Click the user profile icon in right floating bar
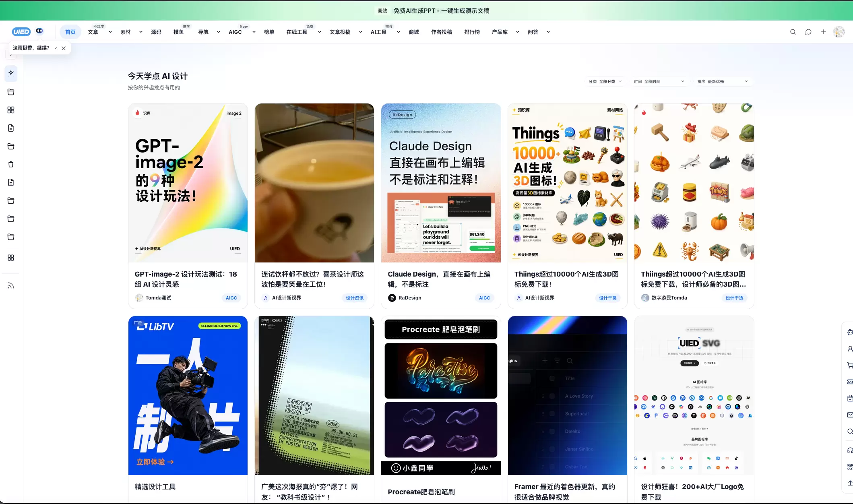The height and width of the screenshot is (504, 853). point(850,349)
